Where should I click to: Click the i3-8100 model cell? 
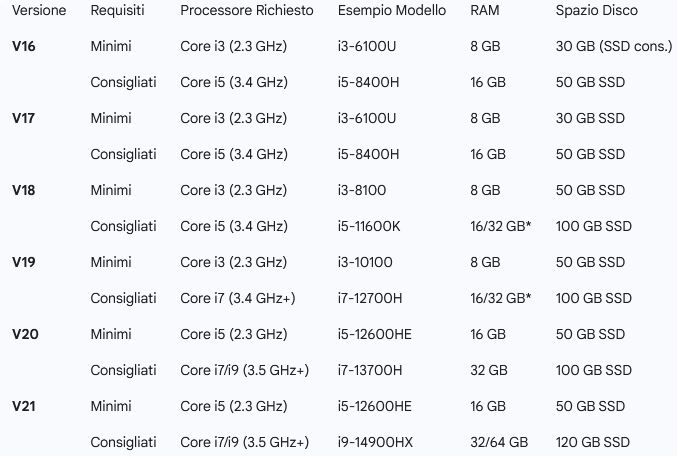[362, 190]
